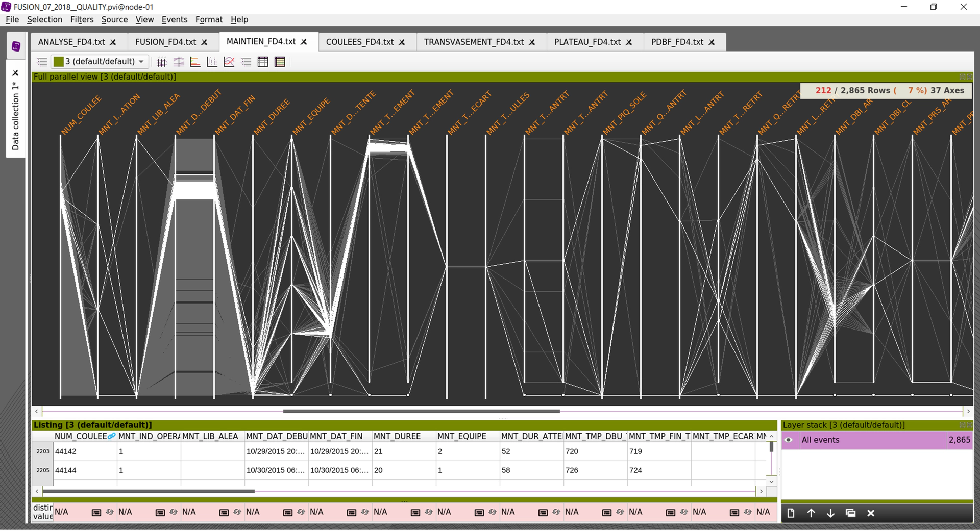This screenshot has height=531, width=980.
Task: Delete selected layer in Layer stack
Action: (871, 513)
